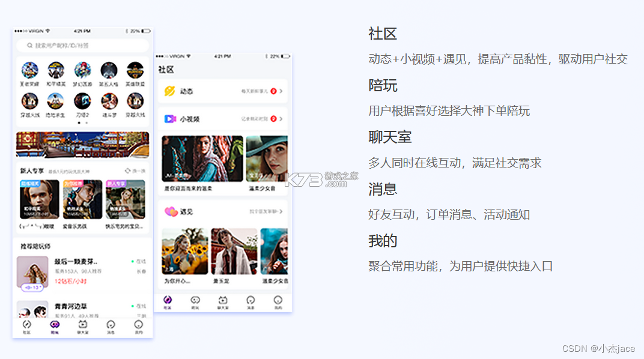Tap the magnifier icon in the search bar
644x359 pixels.
(x=29, y=46)
